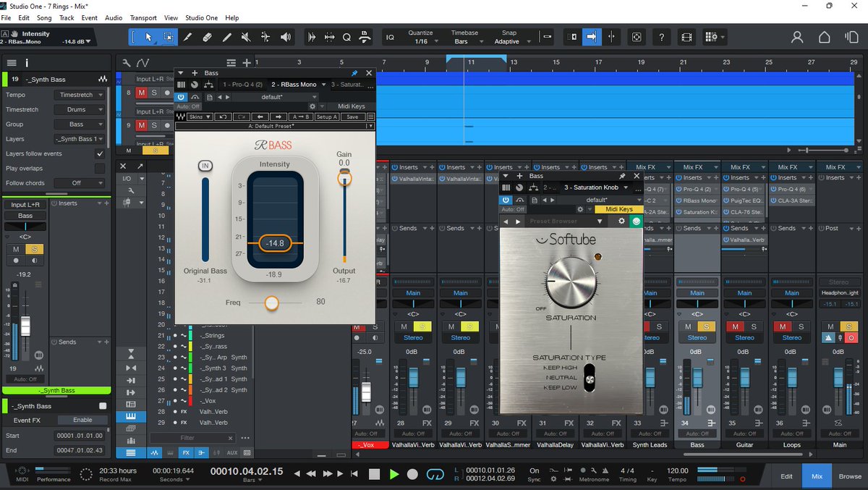The image size is (868, 490).
Task: Click the Softube Saturation knob
Action: [571, 282]
